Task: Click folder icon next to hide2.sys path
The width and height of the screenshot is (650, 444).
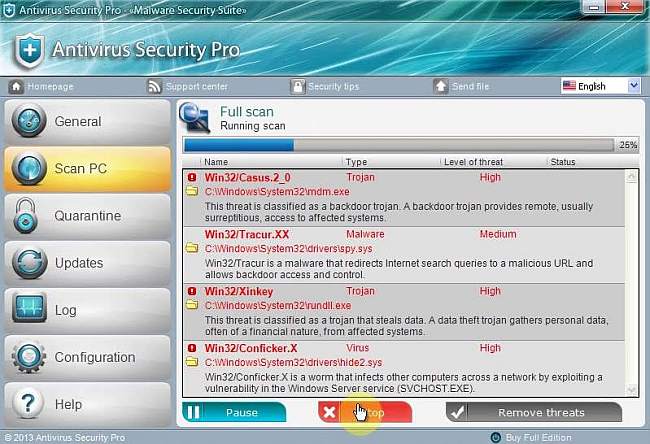Action: click(192, 362)
